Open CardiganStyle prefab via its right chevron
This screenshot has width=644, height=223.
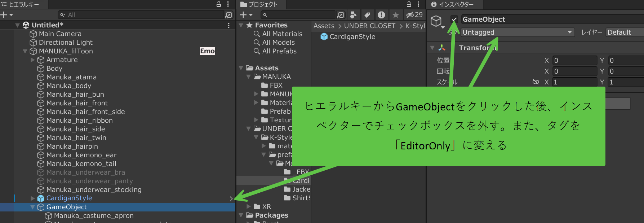point(231,198)
